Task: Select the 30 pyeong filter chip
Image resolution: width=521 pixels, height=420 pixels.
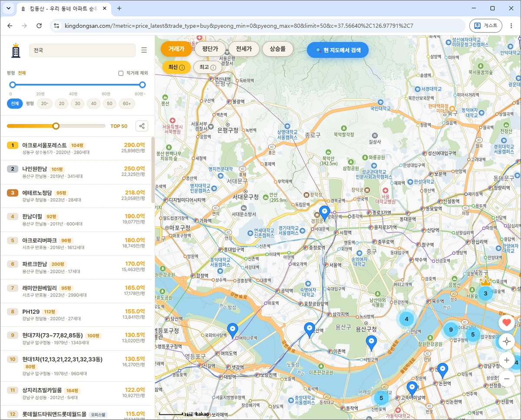Action: coord(77,104)
